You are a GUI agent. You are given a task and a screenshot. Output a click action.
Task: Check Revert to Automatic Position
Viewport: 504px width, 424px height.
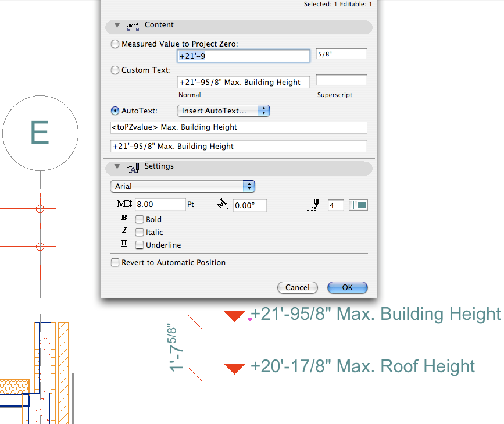pyautogui.click(x=115, y=263)
